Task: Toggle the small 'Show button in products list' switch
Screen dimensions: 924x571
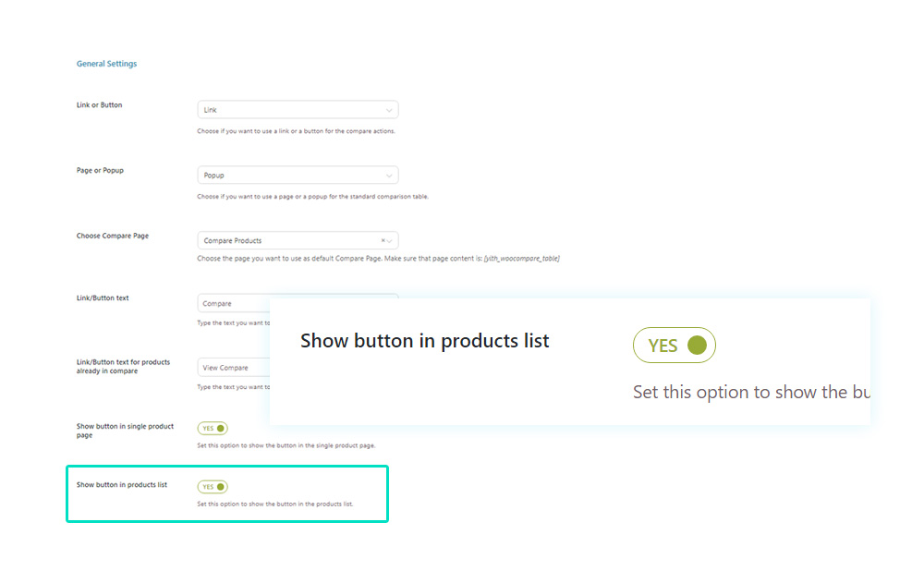Action: [x=213, y=487]
